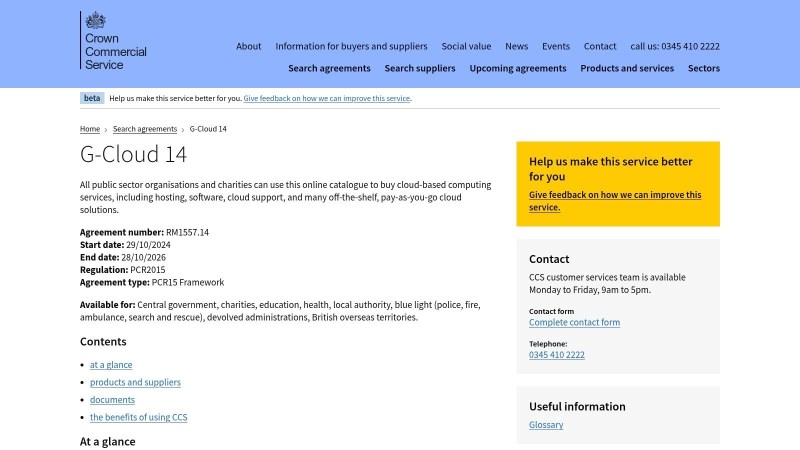Viewport: 800px width, 450px height.
Task: Select Contact in the top navigation
Action: click(600, 46)
